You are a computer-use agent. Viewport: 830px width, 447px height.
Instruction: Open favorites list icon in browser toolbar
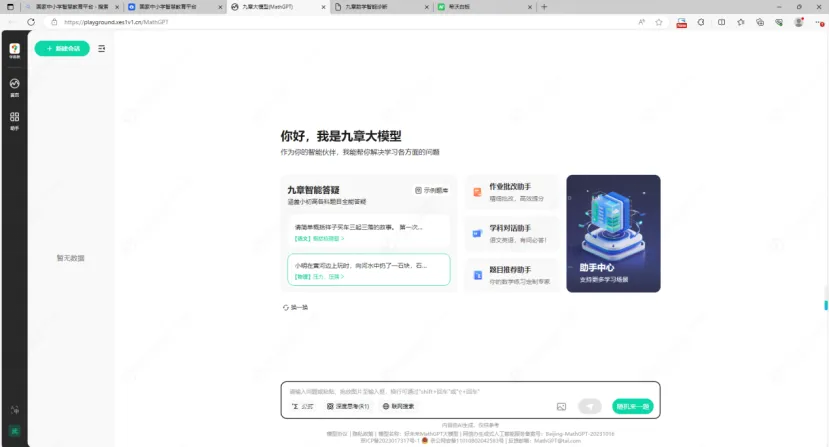click(x=741, y=22)
